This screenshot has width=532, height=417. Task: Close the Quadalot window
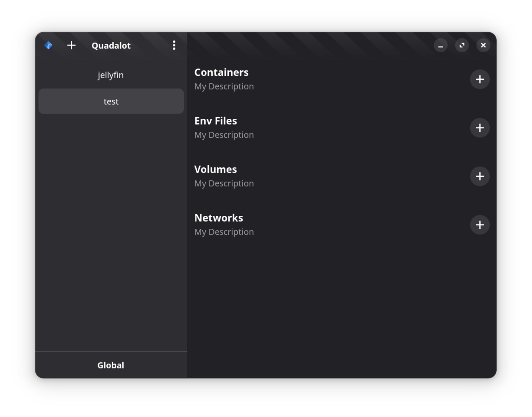click(483, 45)
